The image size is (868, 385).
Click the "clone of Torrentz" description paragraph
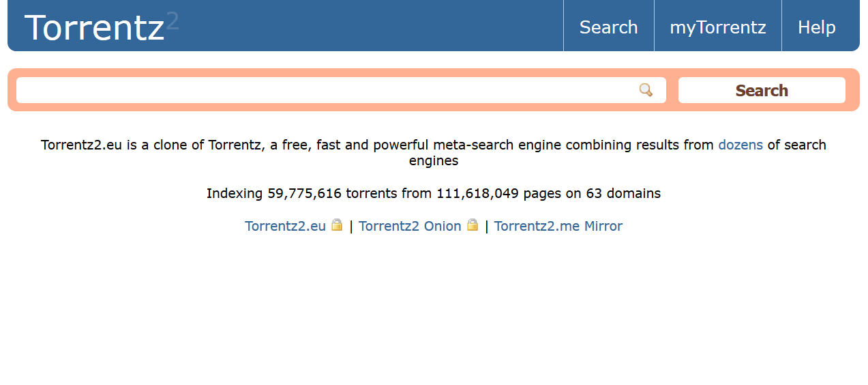pyautogui.click(x=434, y=153)
